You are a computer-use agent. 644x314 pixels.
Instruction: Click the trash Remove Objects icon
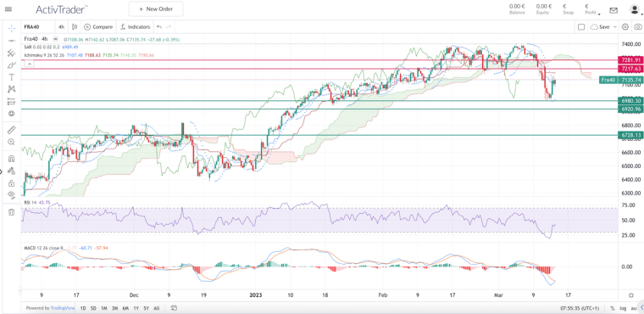[x=12, y=212]
